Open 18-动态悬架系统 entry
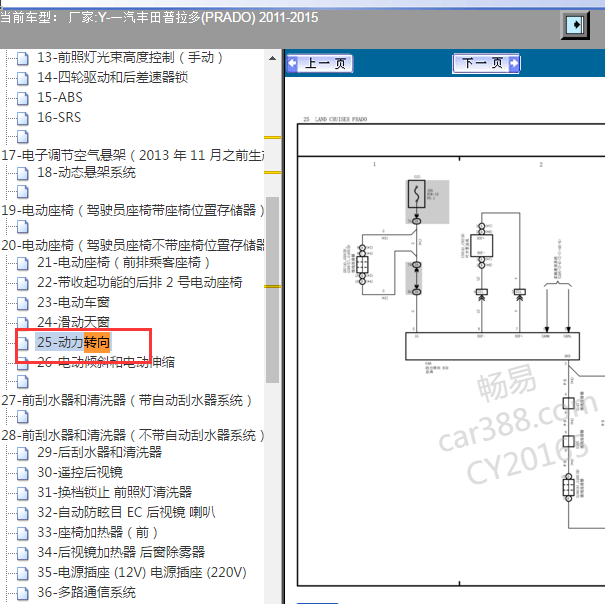The width and height of the screenshot is (605, 604). click(x=86, y=173)
